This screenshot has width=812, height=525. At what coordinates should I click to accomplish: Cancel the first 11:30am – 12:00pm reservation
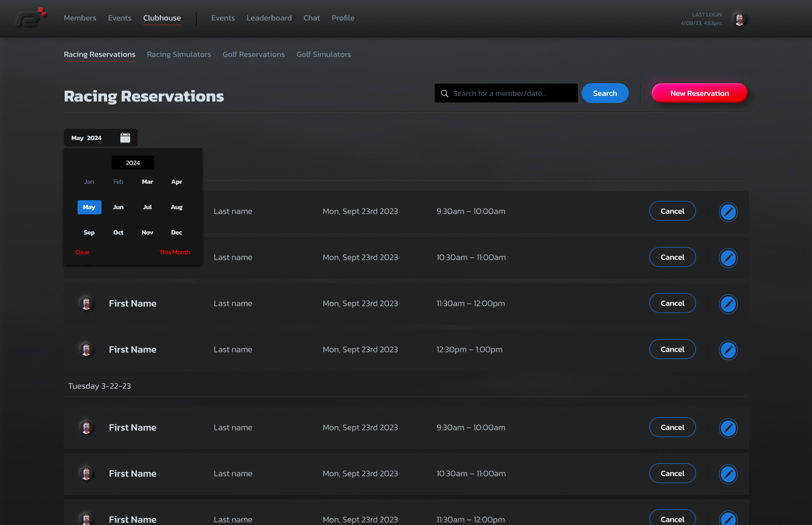(672, 303)
